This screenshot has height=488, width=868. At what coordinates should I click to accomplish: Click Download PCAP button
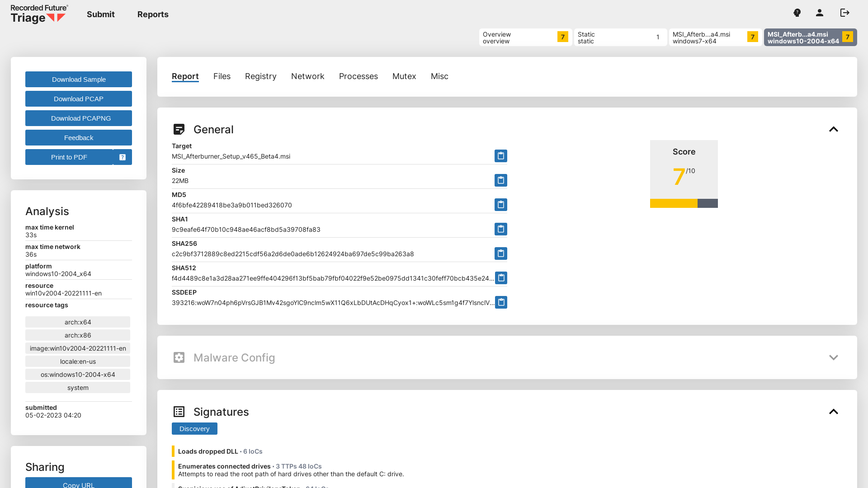[79, 99]
